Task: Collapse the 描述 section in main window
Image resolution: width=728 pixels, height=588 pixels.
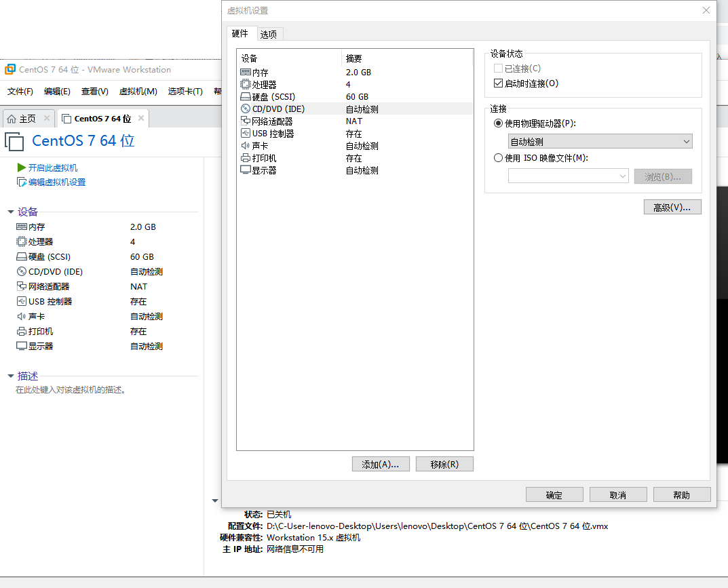Action: pos(11,376)
